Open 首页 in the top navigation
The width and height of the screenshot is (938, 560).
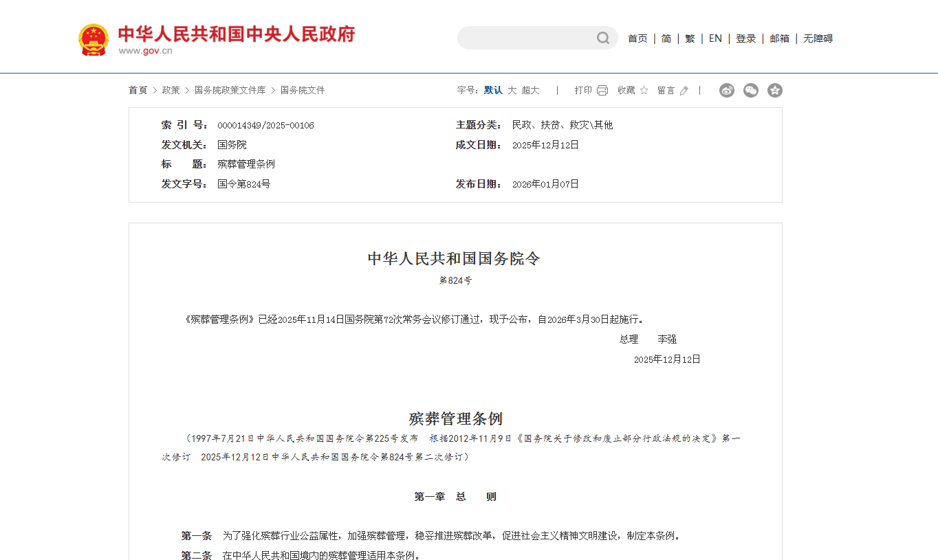click(637, 38)
